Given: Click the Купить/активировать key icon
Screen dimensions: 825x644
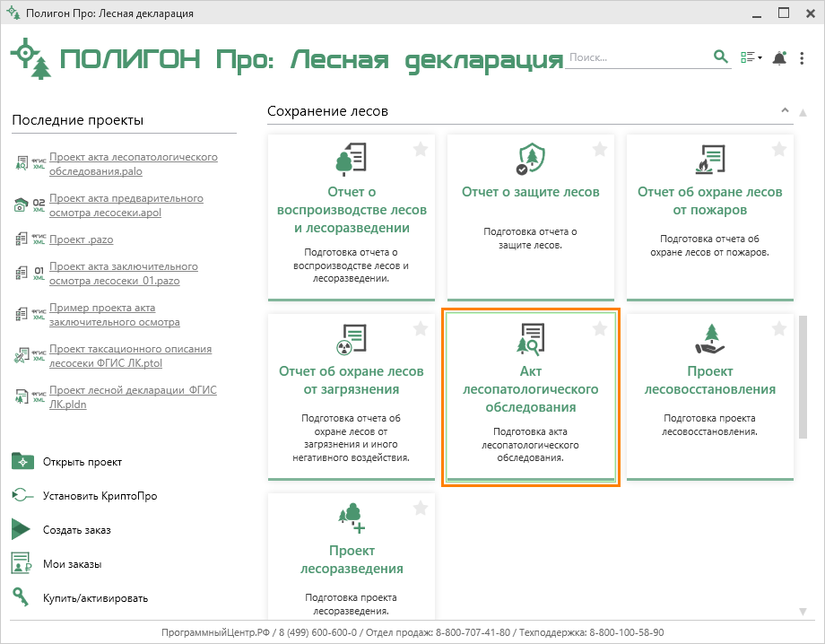Looking at the screenshot, I should (21, 597).
